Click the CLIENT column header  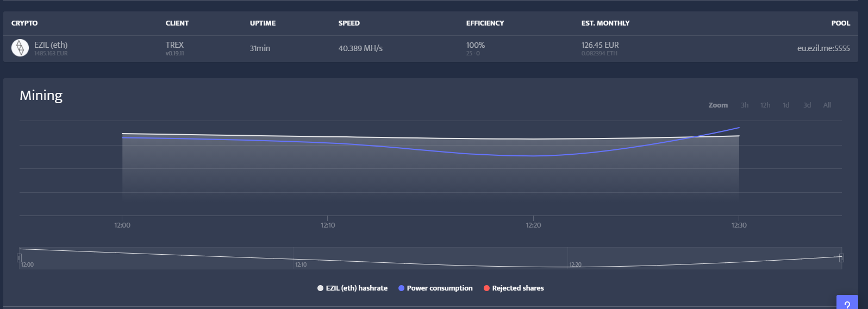coord(177,23)
